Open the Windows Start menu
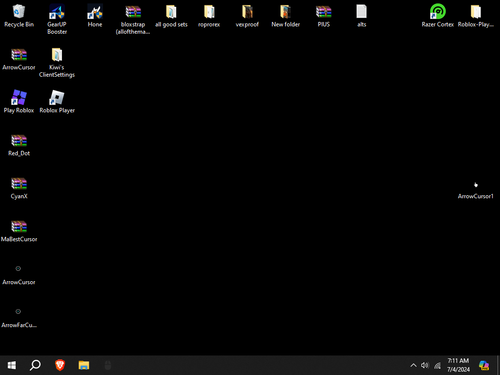 pos(12,365)
